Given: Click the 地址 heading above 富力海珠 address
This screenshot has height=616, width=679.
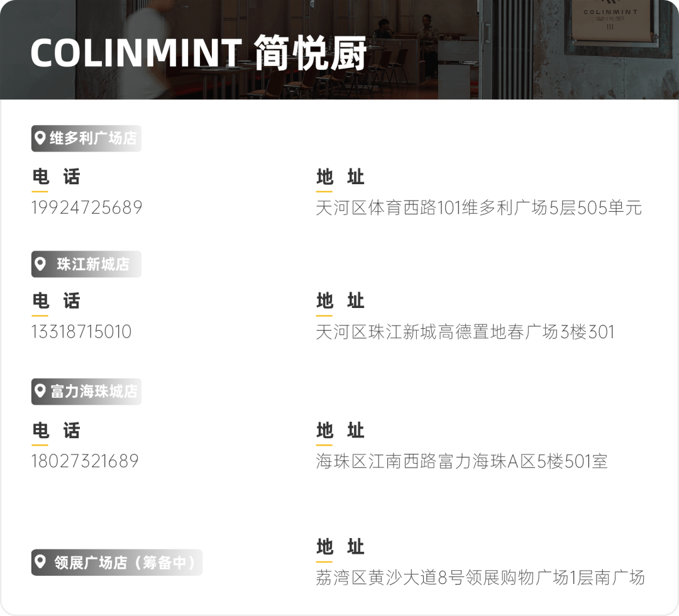Looking at the screenshot, I should (340, 431).
